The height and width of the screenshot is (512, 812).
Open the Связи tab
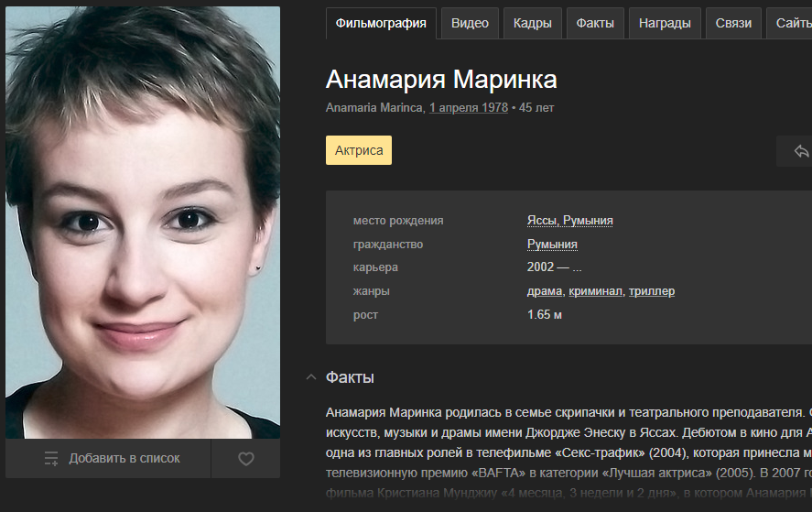coord(733,23)
